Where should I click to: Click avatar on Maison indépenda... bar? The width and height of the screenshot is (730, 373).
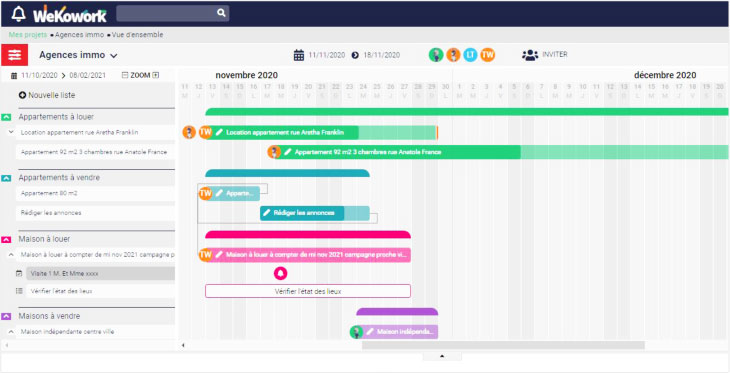pyautogui.click(x=356, y=332)
